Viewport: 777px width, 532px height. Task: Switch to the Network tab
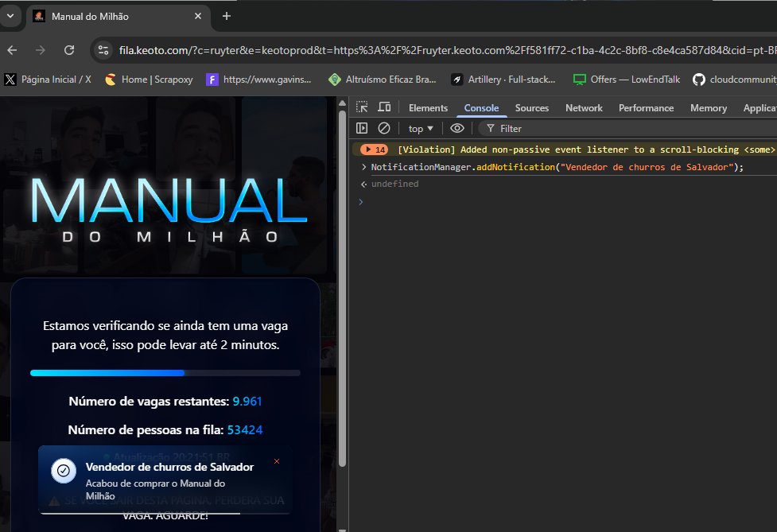pyautogui.click(x=584, y=108)
